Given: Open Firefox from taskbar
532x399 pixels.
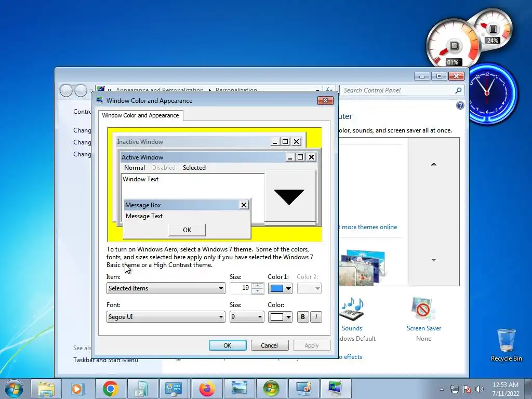Looking at the screenshot, I should [207, 389].
